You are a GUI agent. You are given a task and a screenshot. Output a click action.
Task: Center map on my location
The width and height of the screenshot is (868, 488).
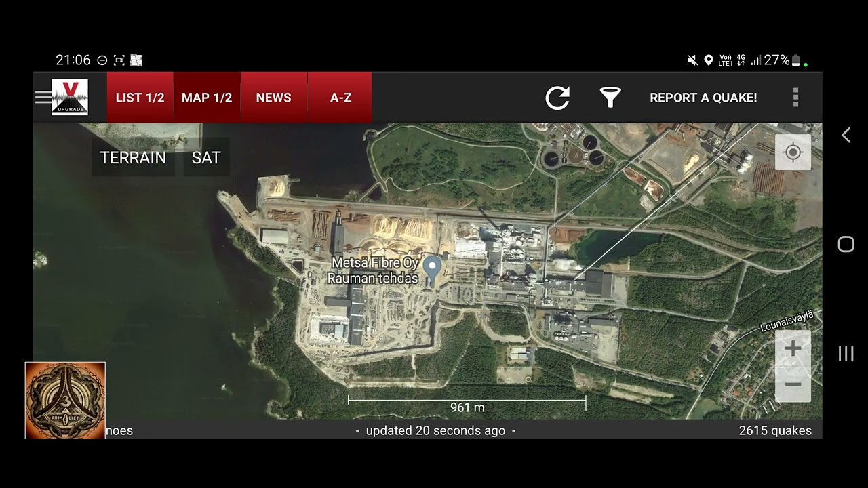pyautogui.click(x=793, y=152)
